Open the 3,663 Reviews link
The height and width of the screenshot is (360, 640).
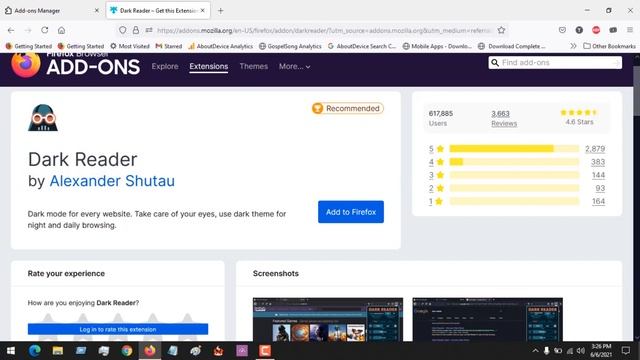click(x=504, y=118)
